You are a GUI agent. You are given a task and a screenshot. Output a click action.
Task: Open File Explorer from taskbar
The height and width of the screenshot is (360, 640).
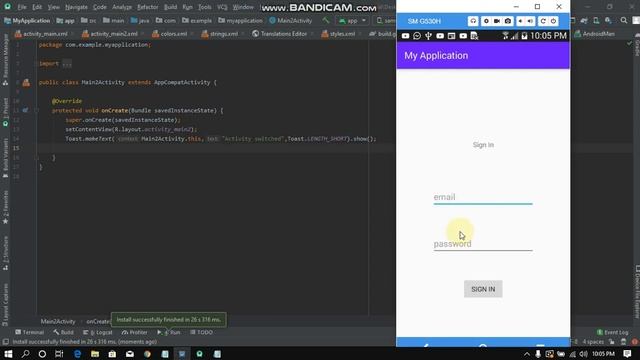(95, 353)
